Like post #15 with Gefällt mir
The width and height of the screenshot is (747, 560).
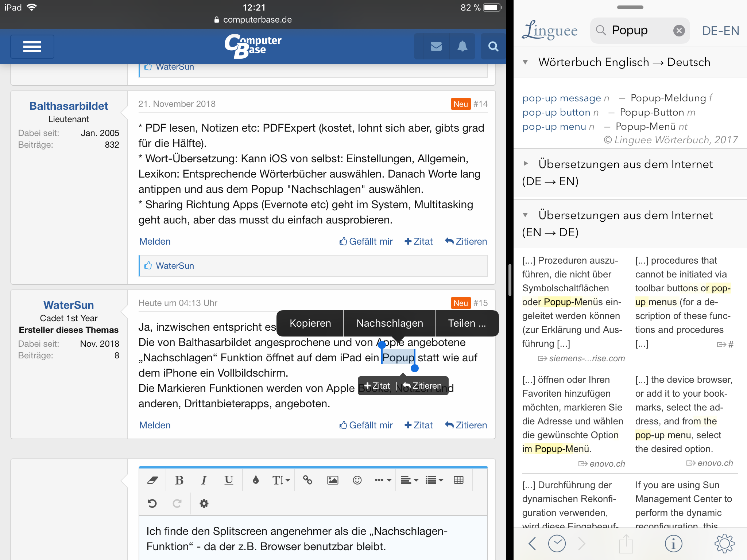366,425
